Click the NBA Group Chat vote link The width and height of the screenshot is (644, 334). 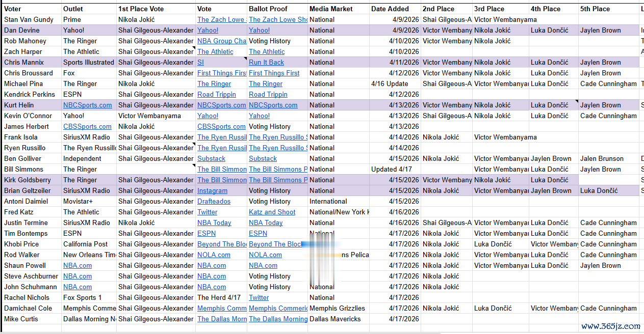222,41
